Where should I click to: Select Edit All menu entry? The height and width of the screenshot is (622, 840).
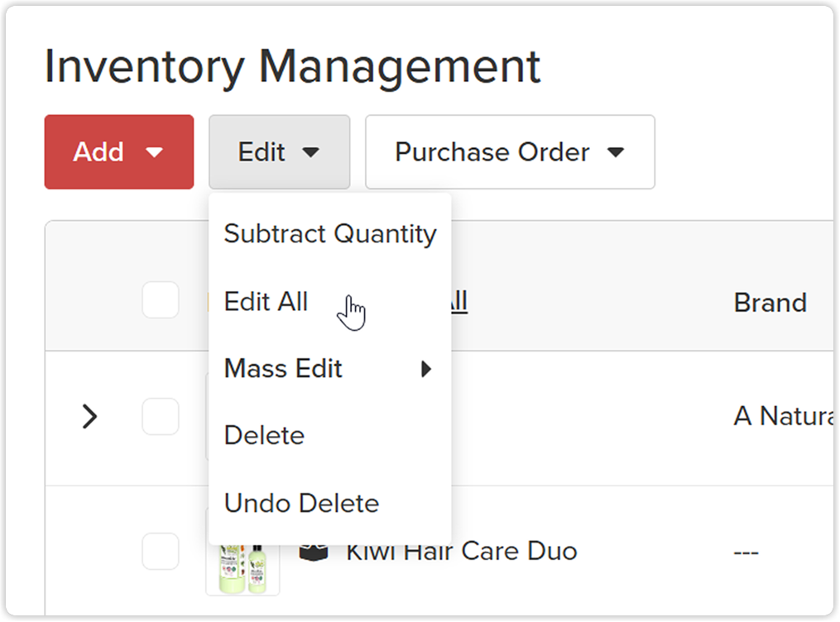pos(330,301)
